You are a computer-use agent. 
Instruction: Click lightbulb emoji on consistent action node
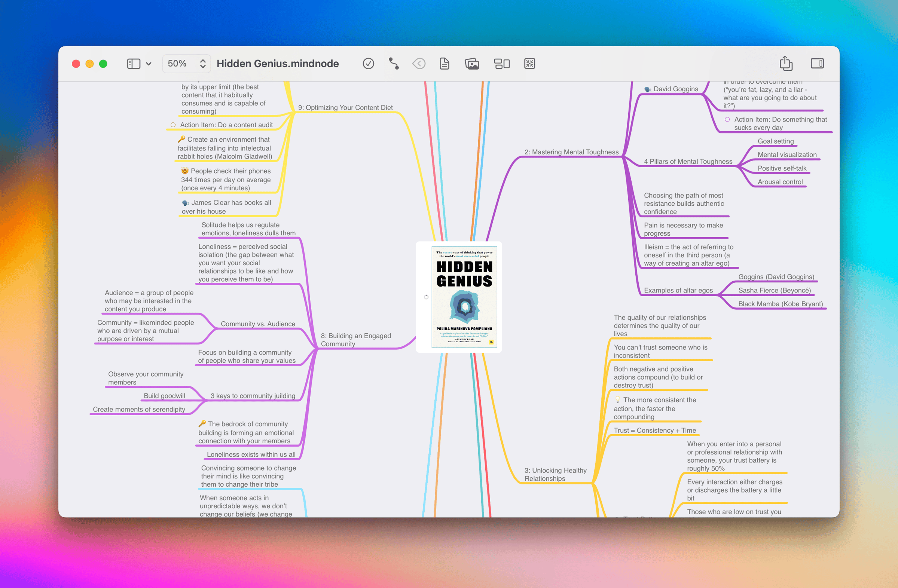click(618, 399)
